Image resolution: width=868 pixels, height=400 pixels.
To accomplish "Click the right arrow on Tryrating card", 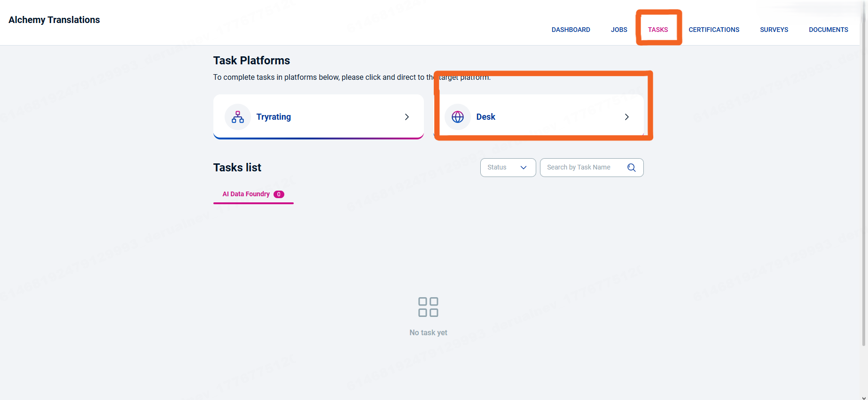I will [x=407, y=117].
